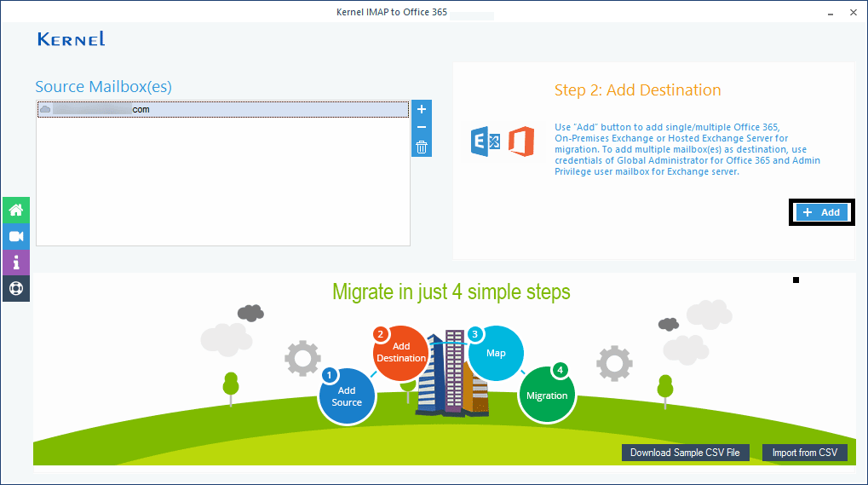Screen dimensions: 868x485
Task: Click the Add destination button
Action: pyautogui.click(x=821, y=212)
